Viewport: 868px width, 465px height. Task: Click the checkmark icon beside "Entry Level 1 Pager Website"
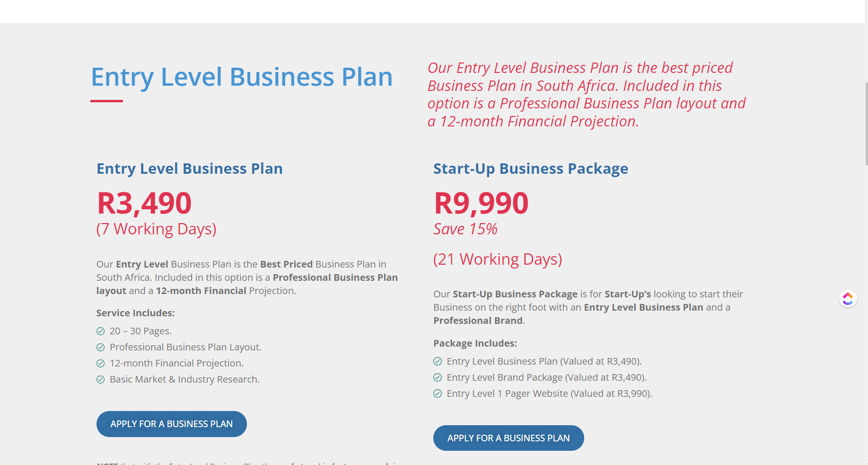[x=438, y=393]
